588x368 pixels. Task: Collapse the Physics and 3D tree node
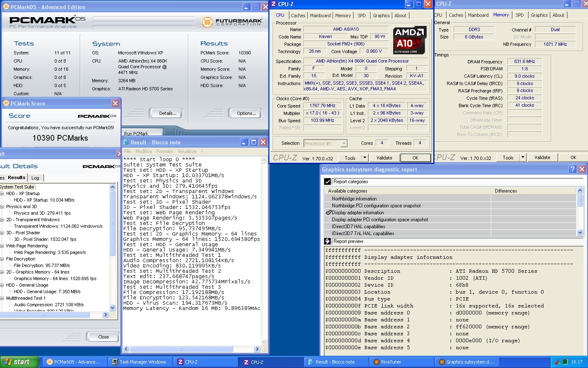[x=2, y=206]
